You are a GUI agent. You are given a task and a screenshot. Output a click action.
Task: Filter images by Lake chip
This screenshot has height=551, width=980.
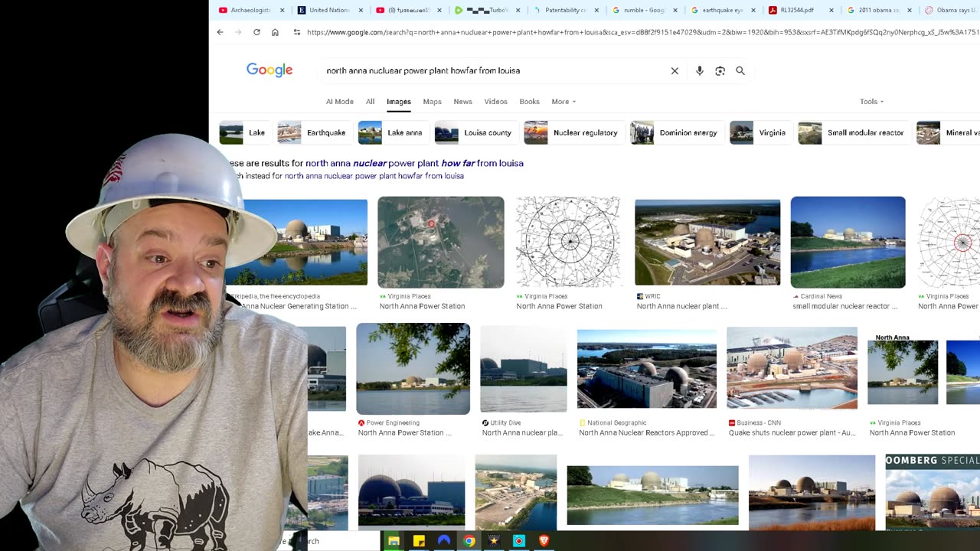(245, 132)
